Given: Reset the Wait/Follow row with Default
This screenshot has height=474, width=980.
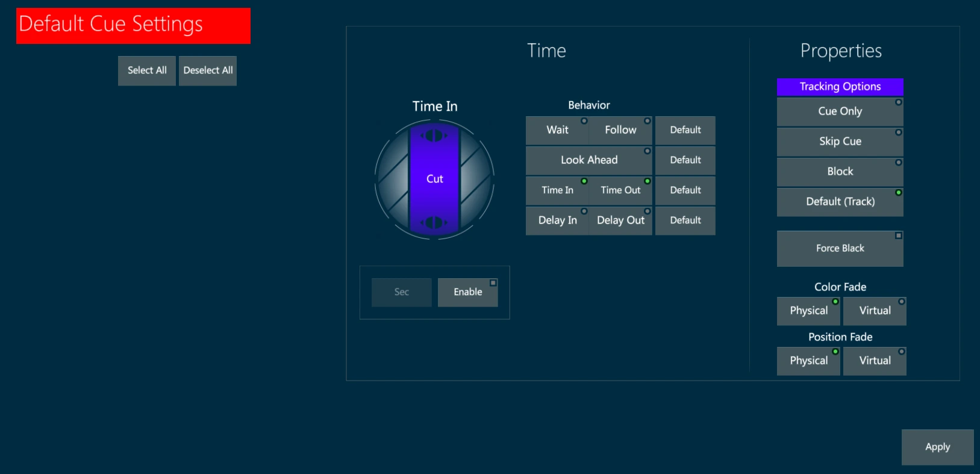Looking at the screenshot, I should pos(685,130).
